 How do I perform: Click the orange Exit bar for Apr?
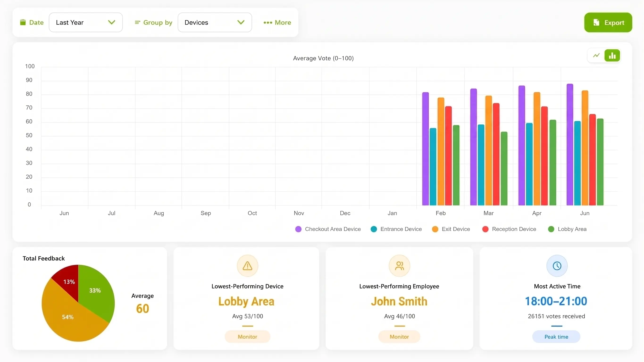coord(537,149)
